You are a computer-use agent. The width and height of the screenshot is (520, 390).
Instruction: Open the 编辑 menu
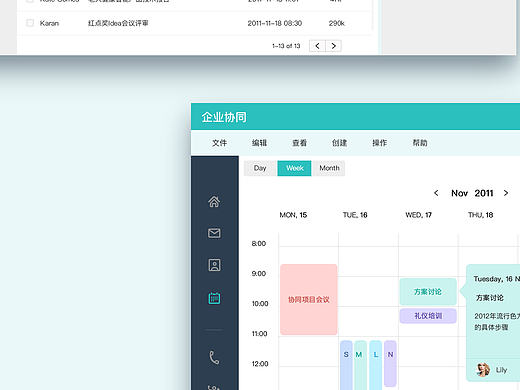point(259,143)
